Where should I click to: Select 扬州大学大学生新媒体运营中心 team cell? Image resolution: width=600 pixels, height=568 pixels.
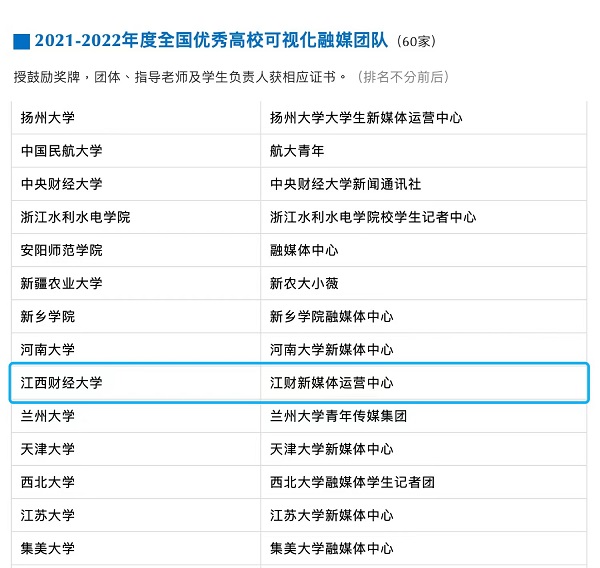click(366, 118)
